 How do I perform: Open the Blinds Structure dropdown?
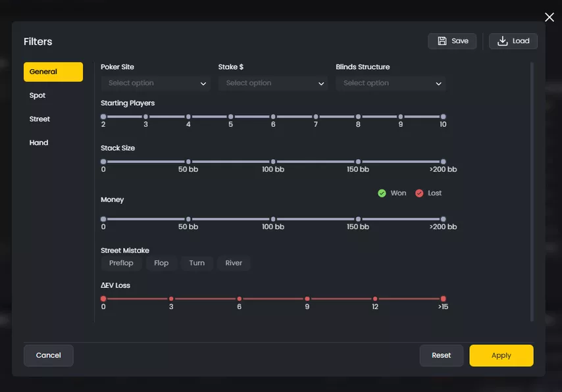click(392, 84)
